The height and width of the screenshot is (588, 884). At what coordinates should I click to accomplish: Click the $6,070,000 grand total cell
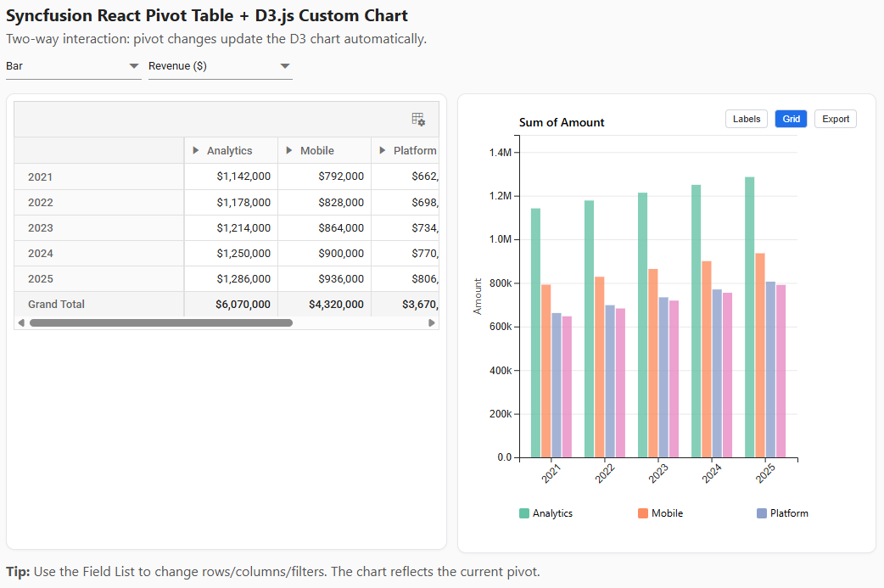pos(243,304)
